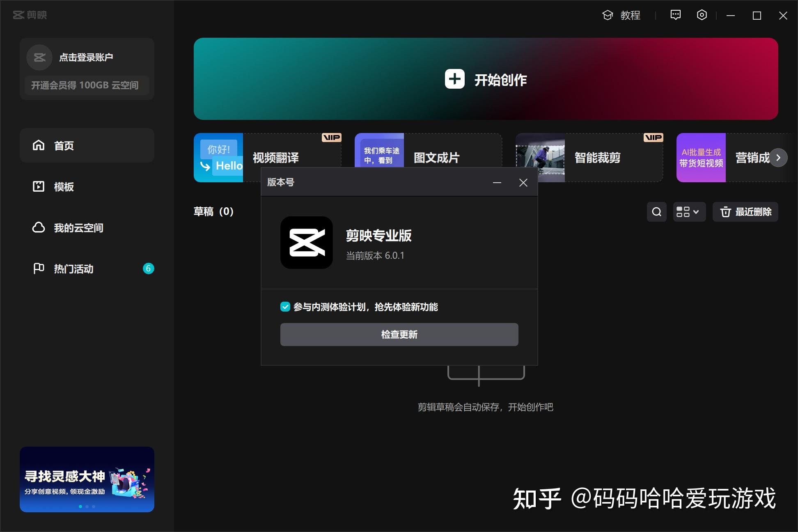Open the 寻找灵感大神 promotional banner
Screen dimensions: 798x532
pyautogui.click(x=87, y=479)
